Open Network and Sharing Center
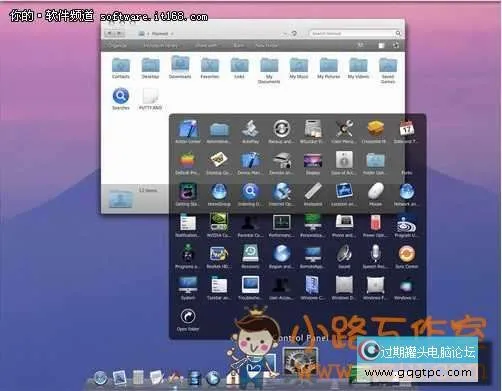Image resolution: width=502 pixels, height=391 pixels. pyautogui.click(x=407, y=194)
